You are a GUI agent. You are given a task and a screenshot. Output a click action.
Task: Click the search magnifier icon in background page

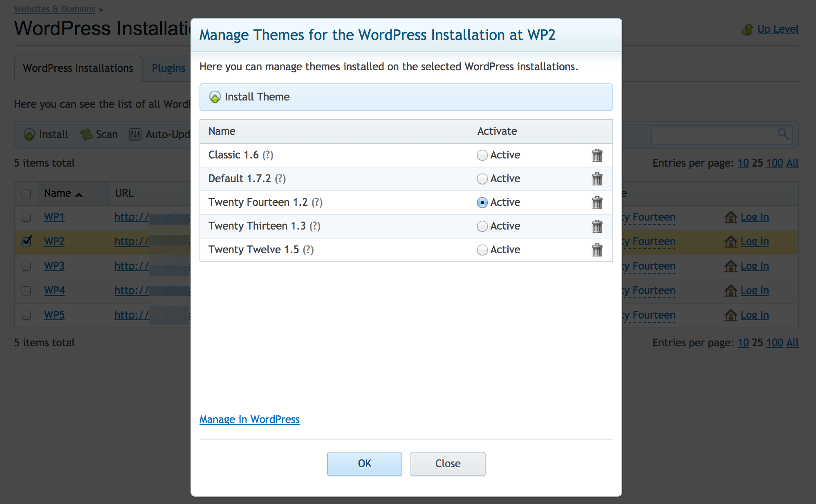pyautogui.click(x=783, y=134)
